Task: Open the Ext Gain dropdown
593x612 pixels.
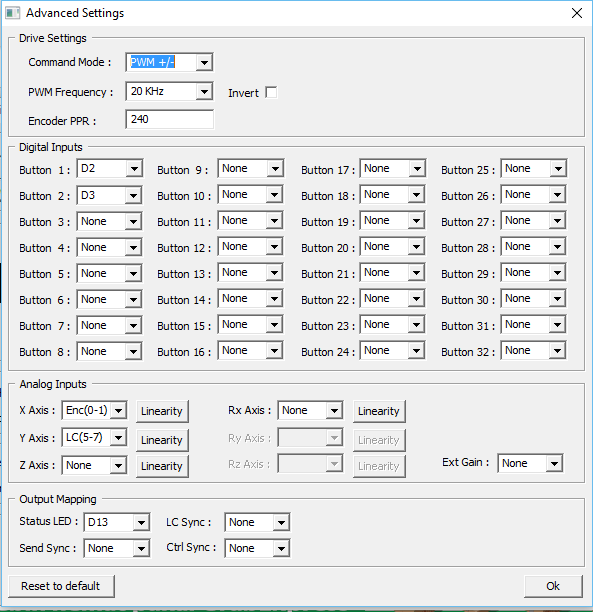Action: point(530,463)
